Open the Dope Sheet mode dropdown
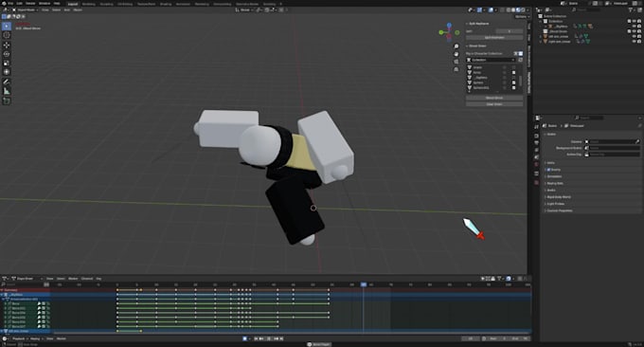The image size is (644, 347). point(27,279)
